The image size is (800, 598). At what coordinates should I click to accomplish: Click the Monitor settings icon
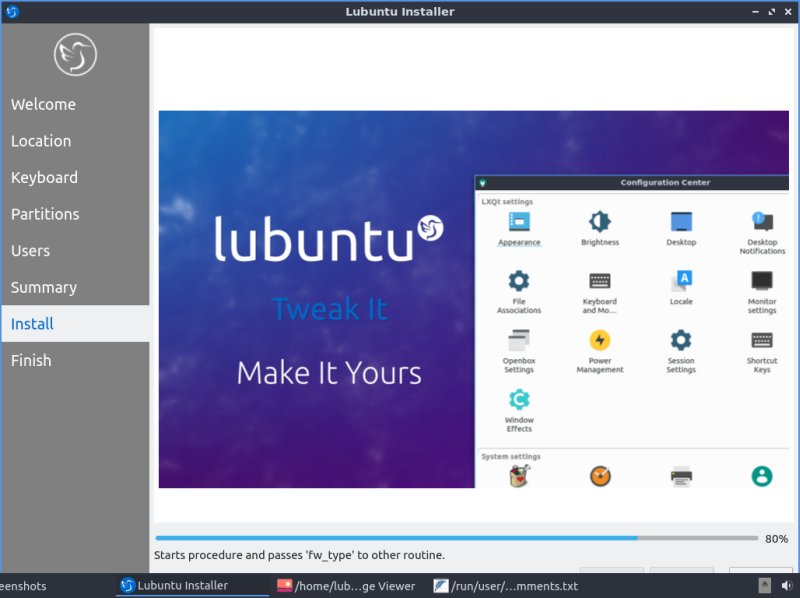(x=762, y=281)
